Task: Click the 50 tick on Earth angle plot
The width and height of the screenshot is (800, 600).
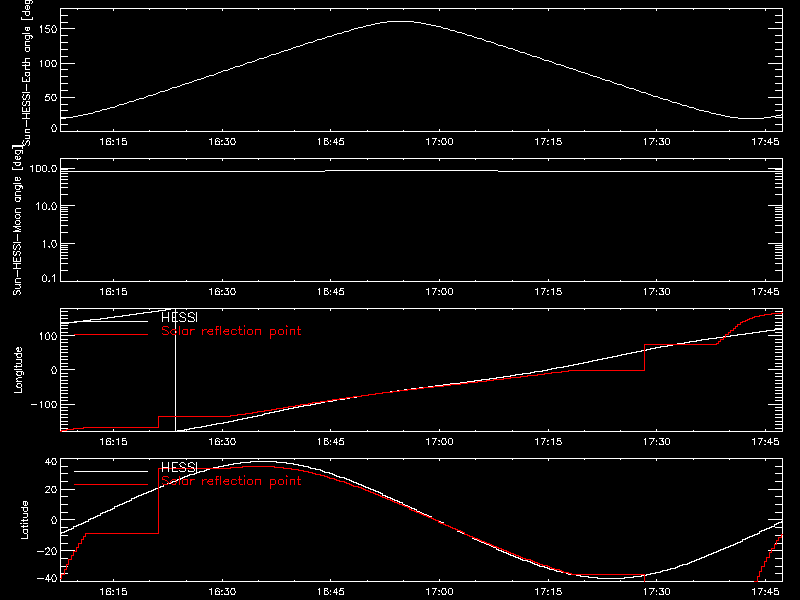Action: (x=51, y=97)
